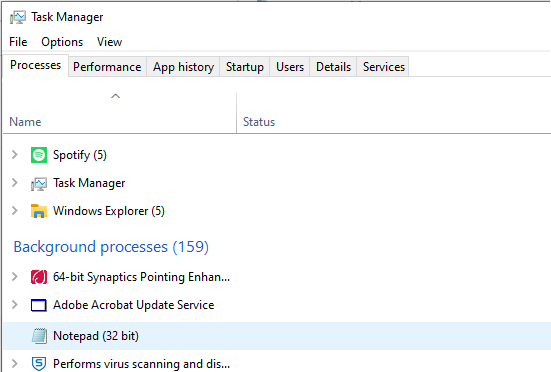Click the Synaptics Pointing Enhancement icon

[x=39, y=277]
